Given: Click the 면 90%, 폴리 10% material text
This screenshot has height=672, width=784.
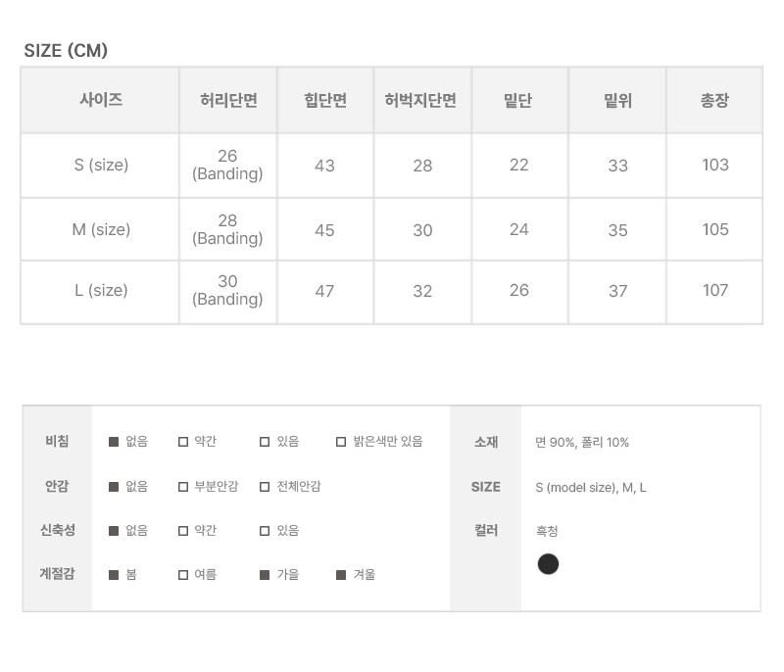Looking at the screenshot, I should (582, 443).
